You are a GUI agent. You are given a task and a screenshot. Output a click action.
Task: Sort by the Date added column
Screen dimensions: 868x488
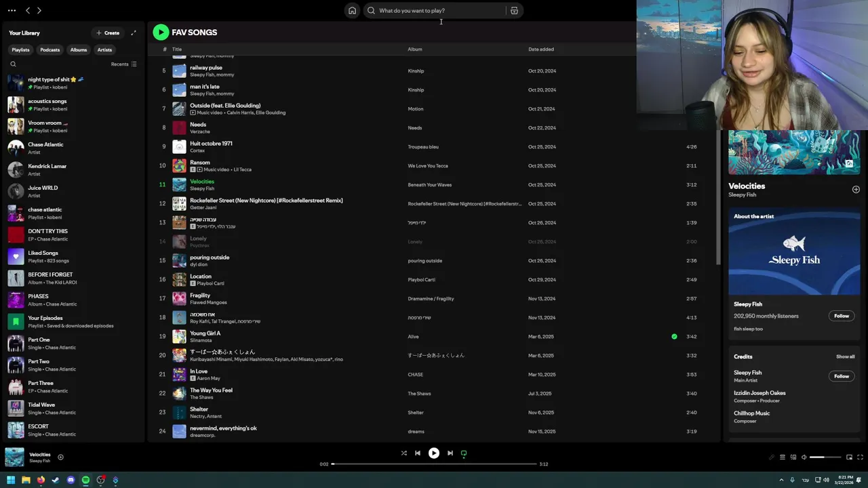[541, 49]
